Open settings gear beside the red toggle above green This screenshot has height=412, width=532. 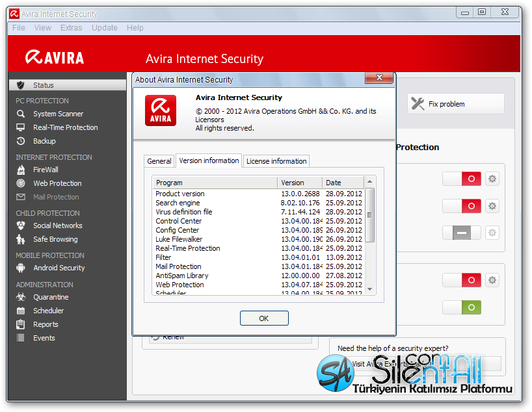[x=492, y=280]
